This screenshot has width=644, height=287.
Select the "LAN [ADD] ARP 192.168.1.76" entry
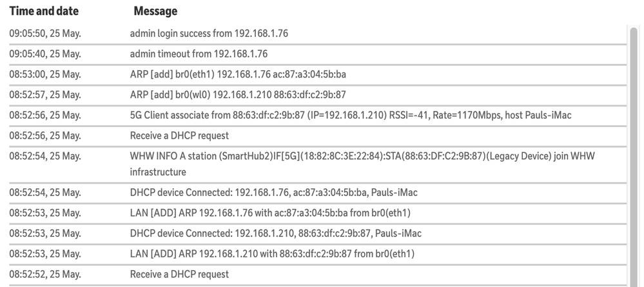click(x=271, y=213)
